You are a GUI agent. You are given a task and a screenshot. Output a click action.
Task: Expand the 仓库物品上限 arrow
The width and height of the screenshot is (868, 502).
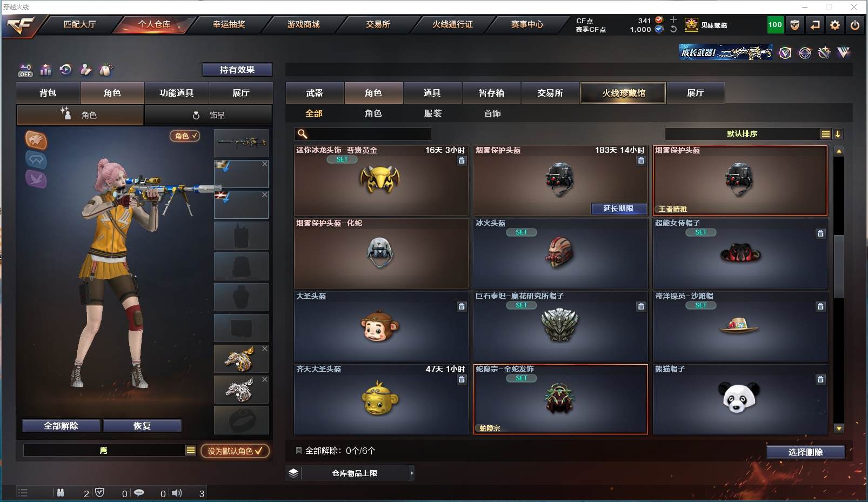point(411,473)
